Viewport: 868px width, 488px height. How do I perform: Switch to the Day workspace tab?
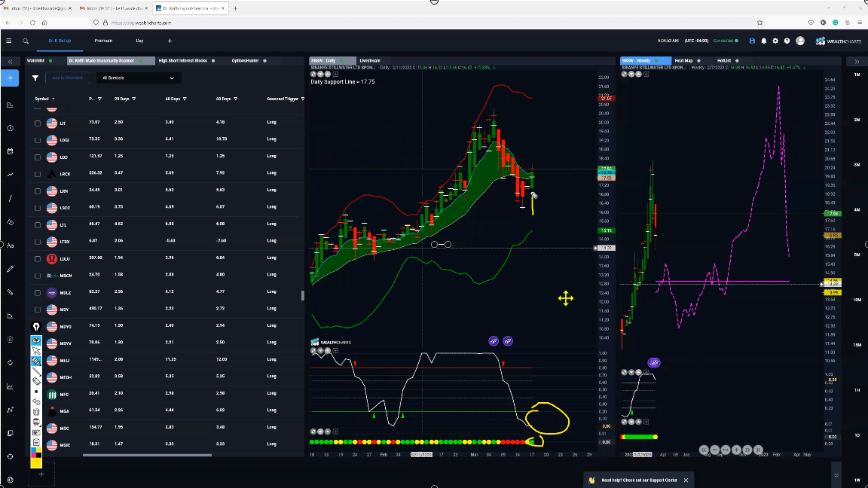click(x=139, y=41)
